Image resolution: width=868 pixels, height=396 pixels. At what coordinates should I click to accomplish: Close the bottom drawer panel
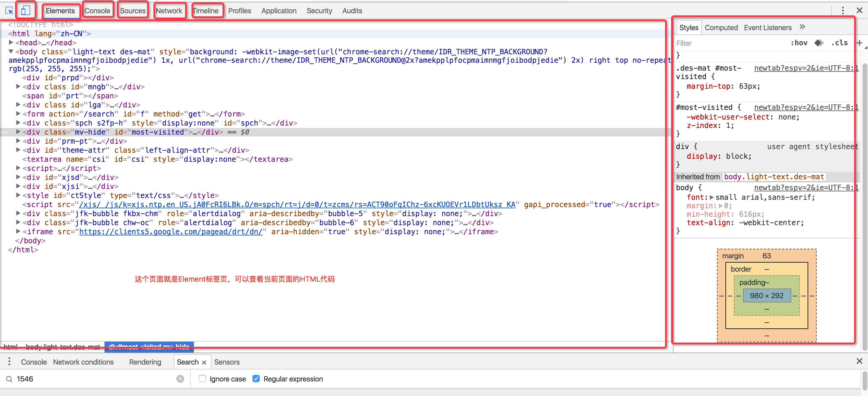pyautogui.click(x=859, y=361)
